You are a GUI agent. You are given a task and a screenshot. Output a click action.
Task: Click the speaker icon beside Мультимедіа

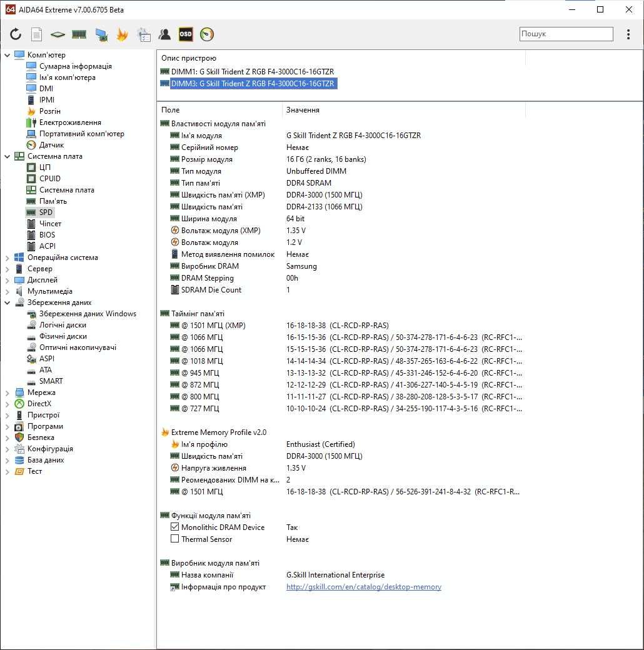click(x=19, y=291)
